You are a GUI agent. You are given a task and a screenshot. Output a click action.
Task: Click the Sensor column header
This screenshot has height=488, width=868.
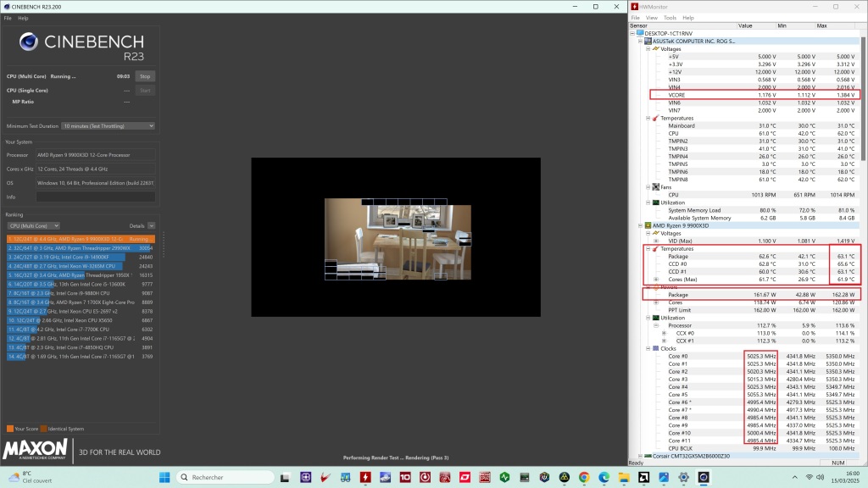click(x=683, y=25)
